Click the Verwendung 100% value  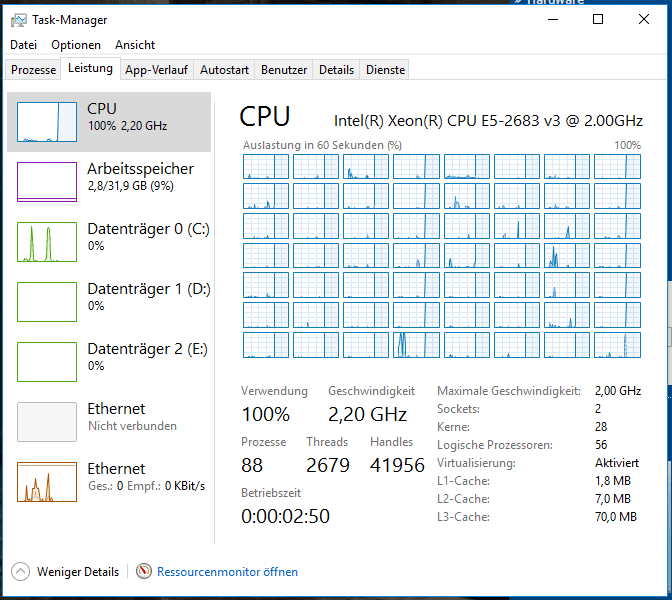[266, 414]
